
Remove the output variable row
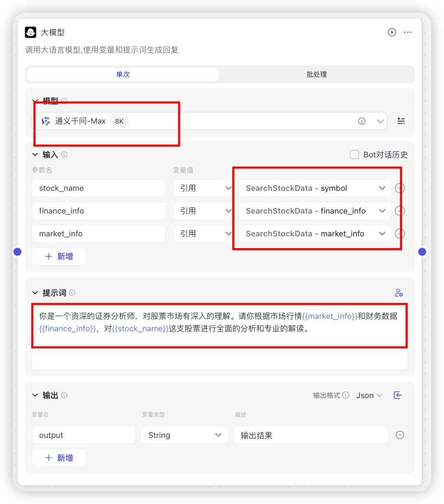[400, 435]
